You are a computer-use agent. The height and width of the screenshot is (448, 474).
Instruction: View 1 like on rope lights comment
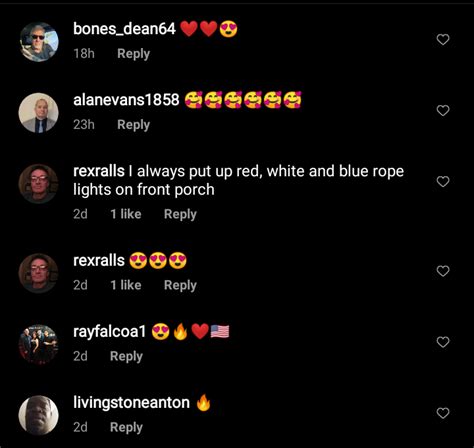[126, 214]
